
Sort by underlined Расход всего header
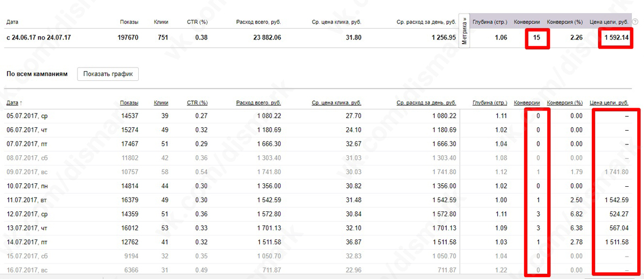258,103
